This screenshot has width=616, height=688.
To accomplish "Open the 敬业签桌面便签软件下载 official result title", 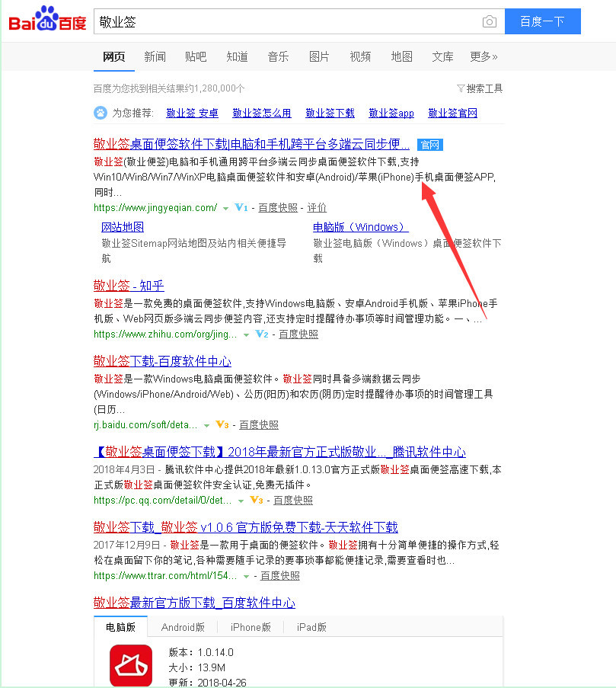I will click(x=252, y=144).
